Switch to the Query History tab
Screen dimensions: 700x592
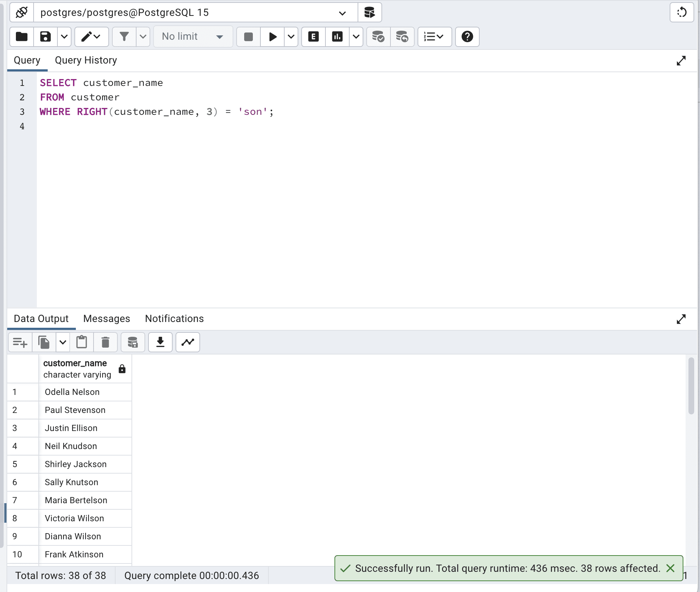(86, 60)
